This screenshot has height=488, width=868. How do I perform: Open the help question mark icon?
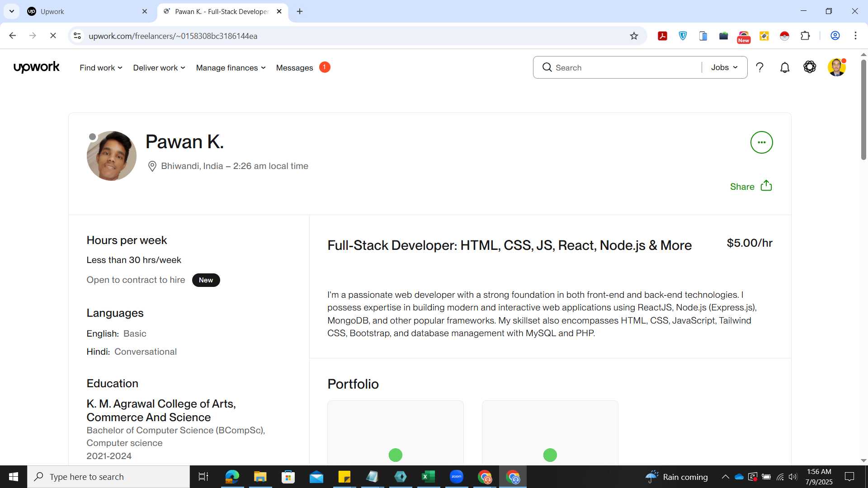coord(760,67)
